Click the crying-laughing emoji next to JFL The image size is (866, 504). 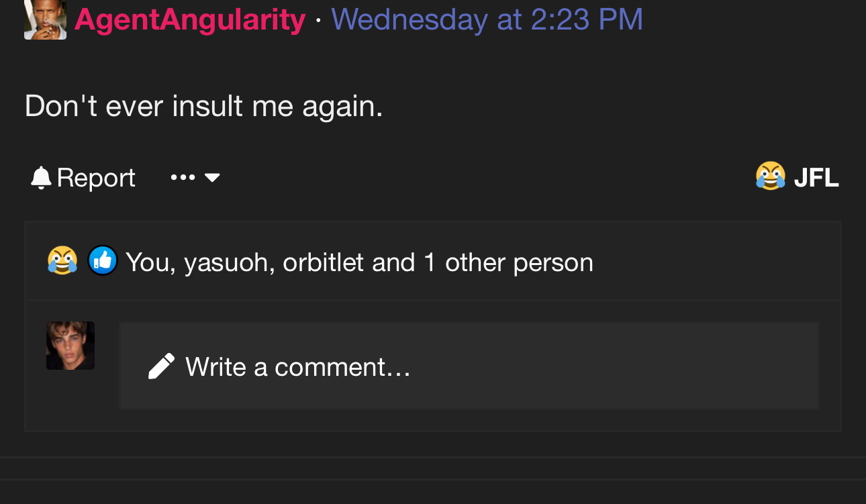770,177
